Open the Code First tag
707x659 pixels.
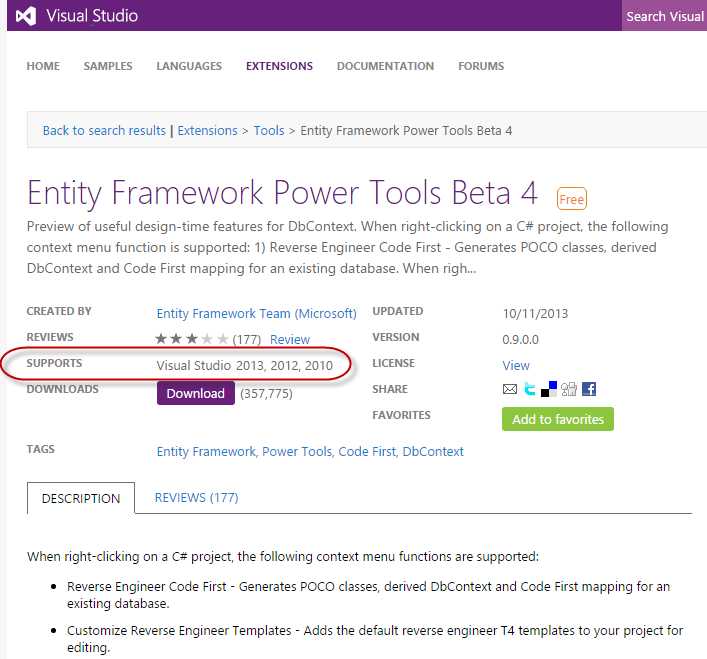pos(367,451)
